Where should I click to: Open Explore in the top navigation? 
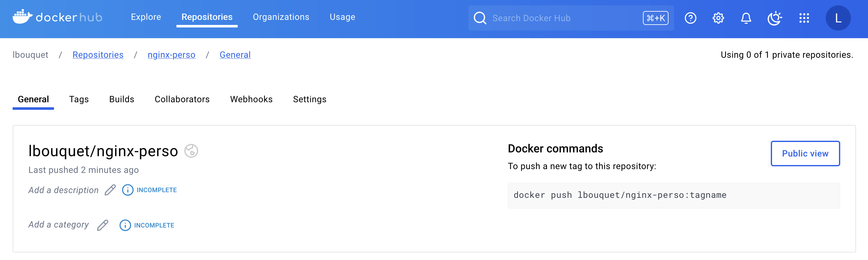pyautogui.click(x=146, y=17)
